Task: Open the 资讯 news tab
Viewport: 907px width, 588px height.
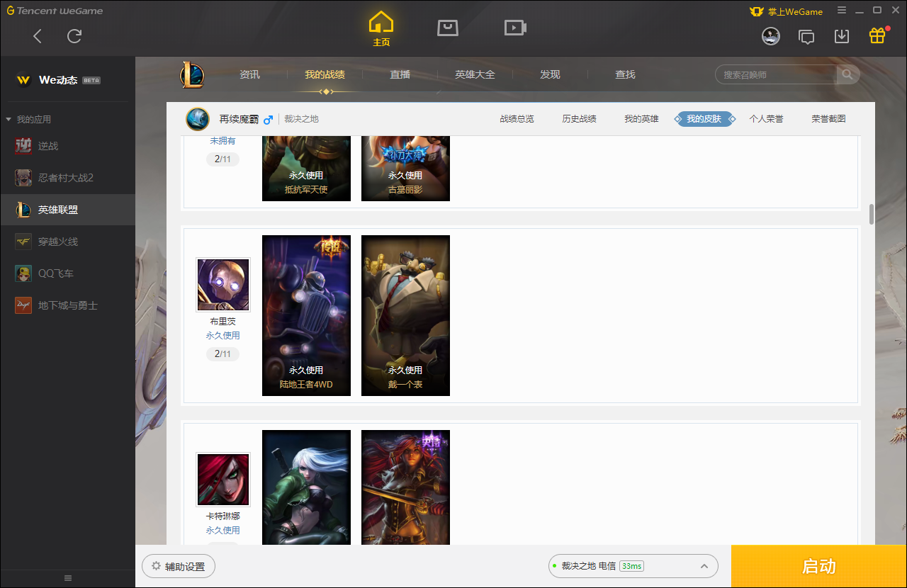Action: [249, 74]
